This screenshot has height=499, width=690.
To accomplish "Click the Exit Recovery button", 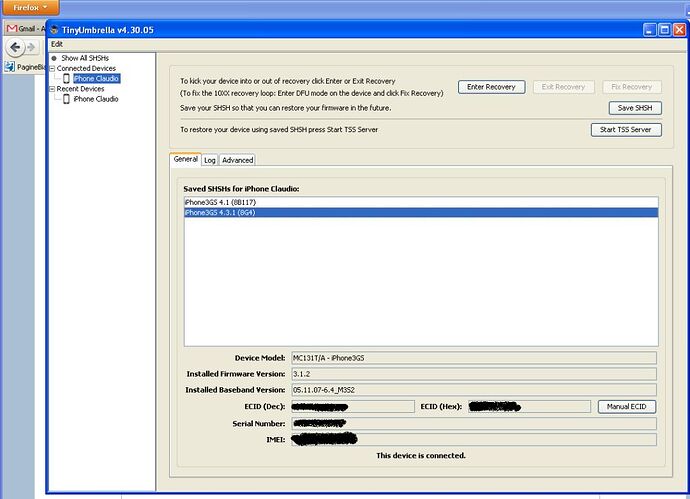I will tap(563, 87).
